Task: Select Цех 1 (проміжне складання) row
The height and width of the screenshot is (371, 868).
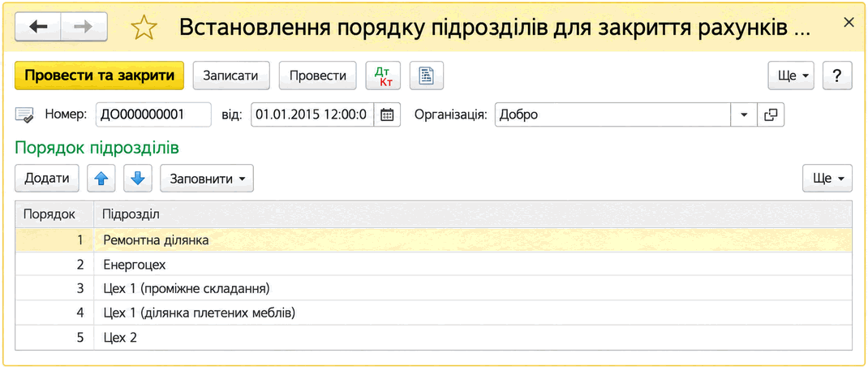Action: (x=433, y=288)
